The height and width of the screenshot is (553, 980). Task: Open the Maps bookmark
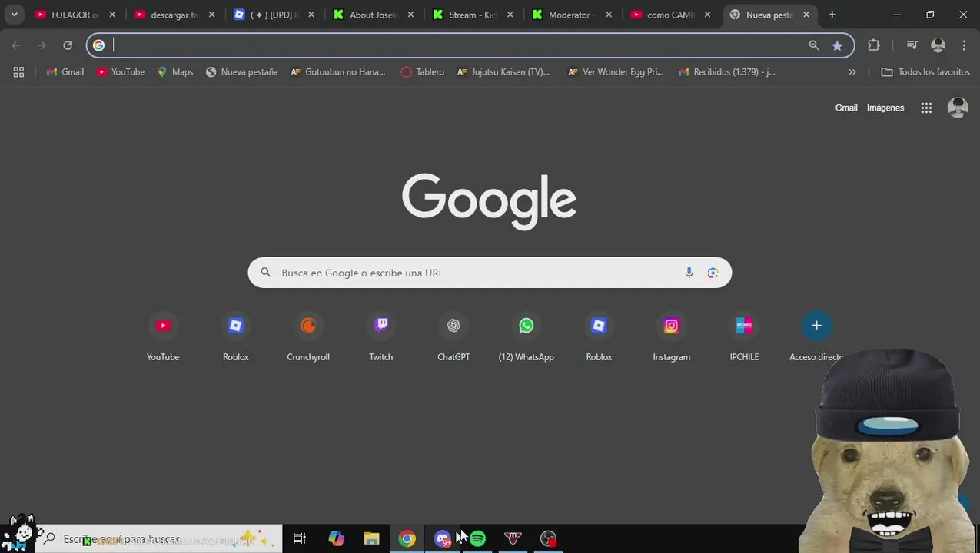(x=175, y=71)
